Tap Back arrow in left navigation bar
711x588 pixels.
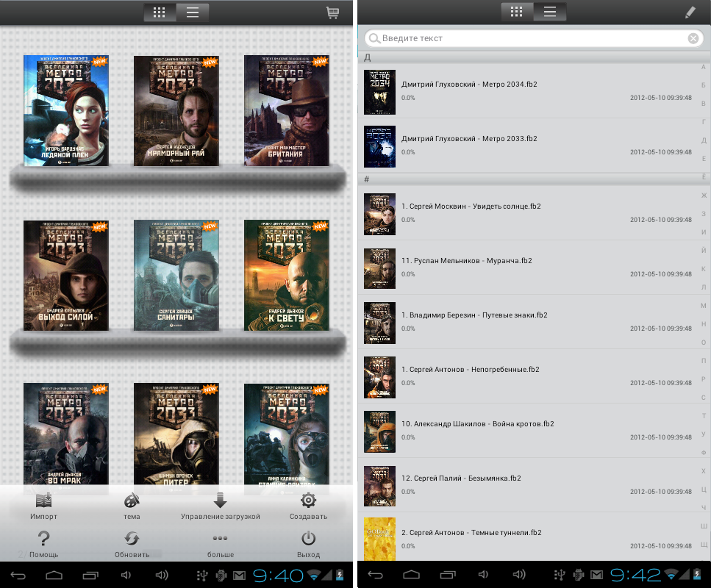[x=18, y=576]
